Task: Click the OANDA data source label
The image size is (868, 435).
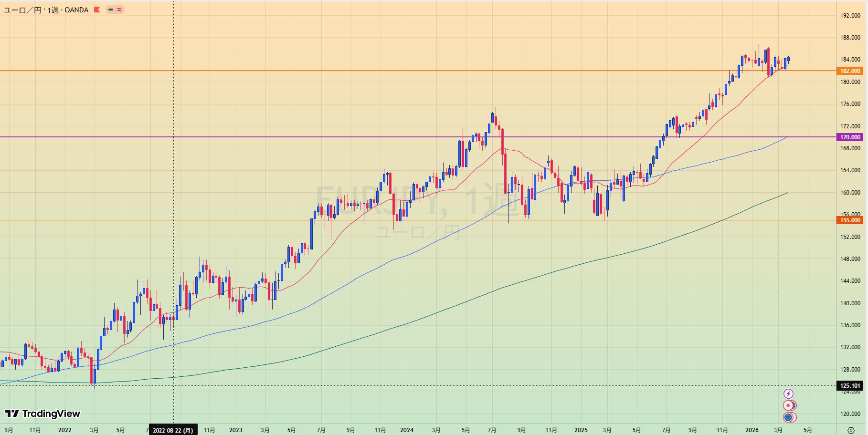Action: pos(76,10)
